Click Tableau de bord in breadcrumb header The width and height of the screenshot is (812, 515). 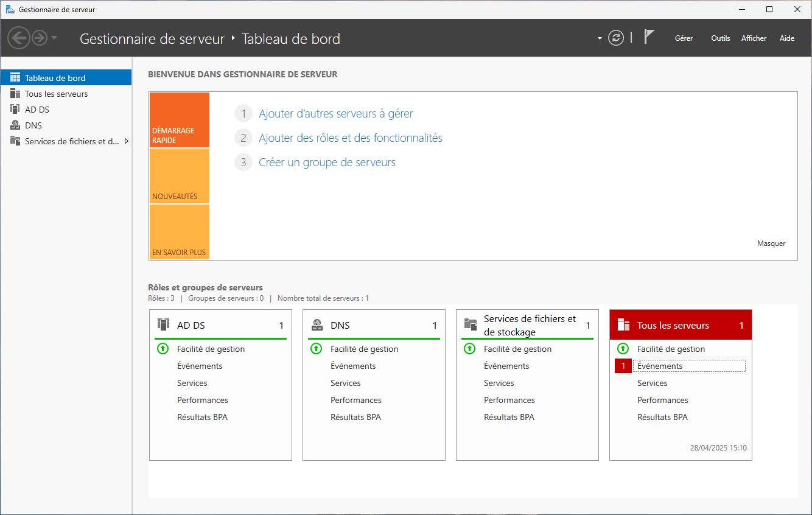tap(291, 39)
